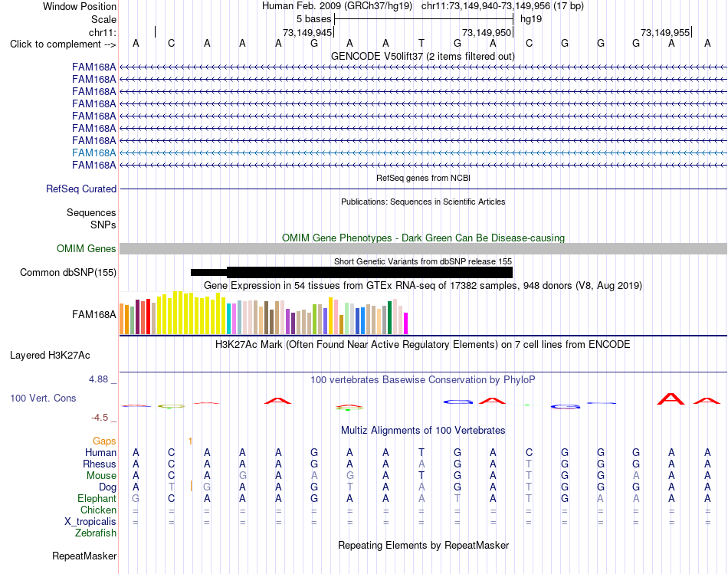Select the Dog alignment row label
Viewport: 728px width, 574px height.
point(107,487)
